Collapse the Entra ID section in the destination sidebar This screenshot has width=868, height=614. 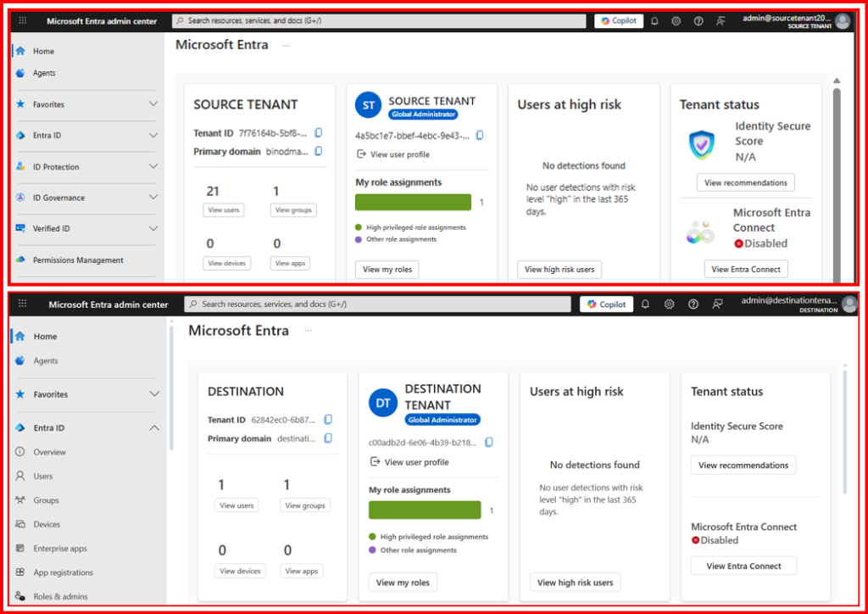coord(154,428)
